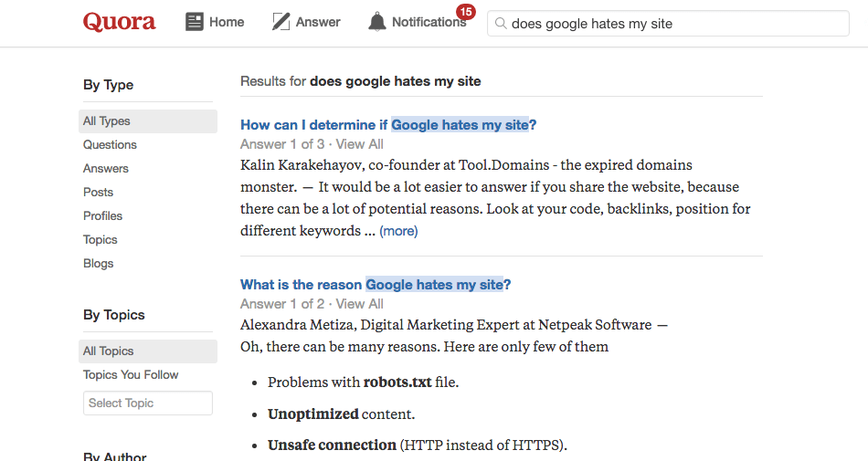Filter results by Posts
868x461 pixels.
point(98,193)
